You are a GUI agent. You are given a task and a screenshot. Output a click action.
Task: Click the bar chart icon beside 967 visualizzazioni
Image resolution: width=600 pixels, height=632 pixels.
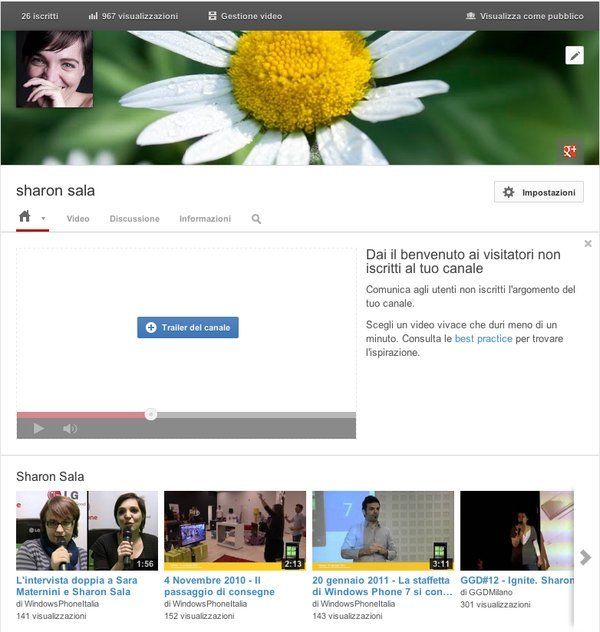click(x=93, y=16)
